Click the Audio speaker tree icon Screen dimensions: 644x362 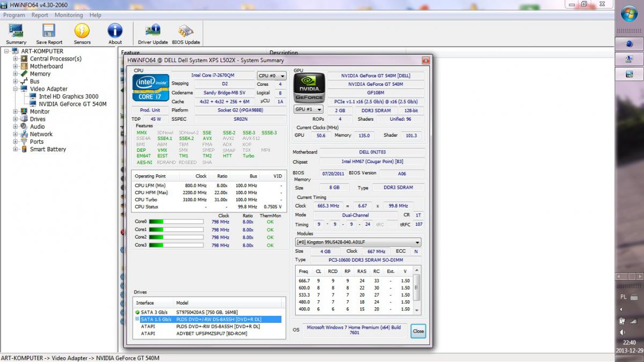click(x=24, y=127)
